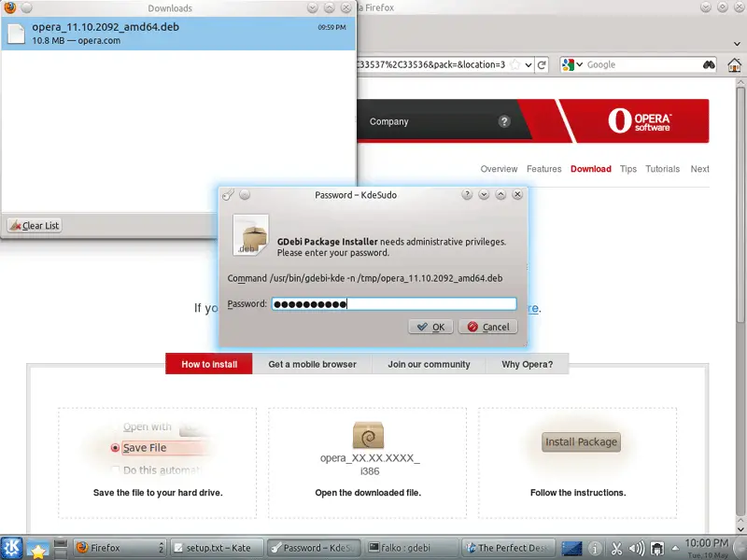747x560 pixels.
Task: Switch to The Perfect Desktop task
Action: coord(509,548)
